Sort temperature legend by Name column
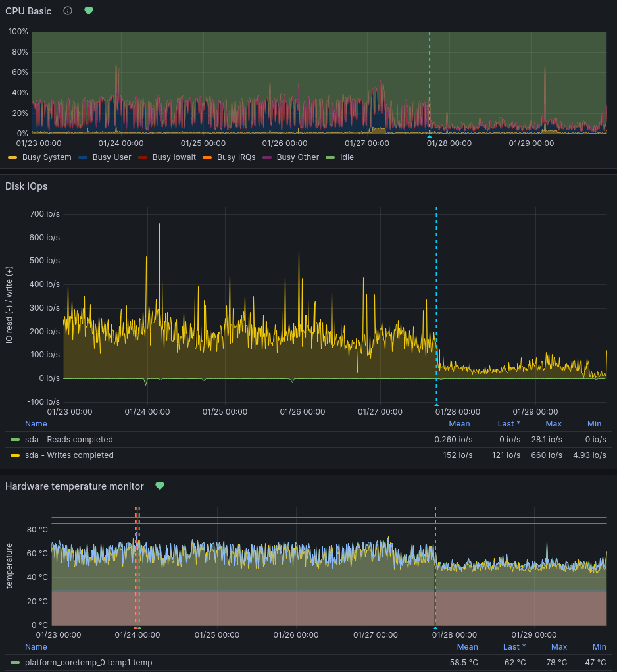 36,647
